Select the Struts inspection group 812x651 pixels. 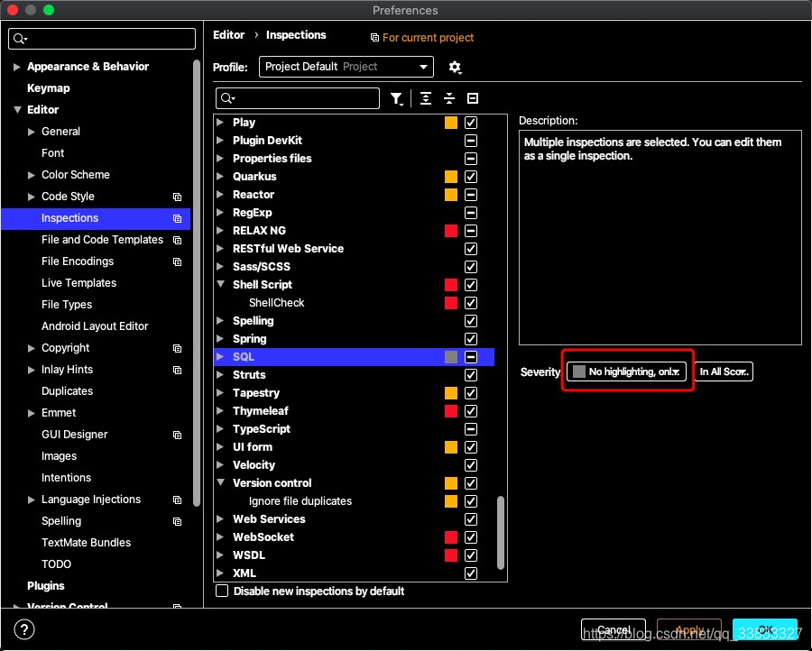tap(354, 375)
